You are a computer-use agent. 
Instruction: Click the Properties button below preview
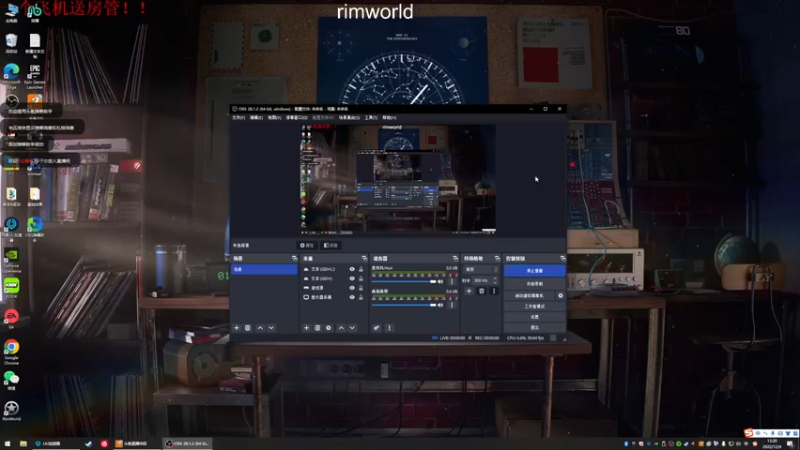(x=307, y=245)
